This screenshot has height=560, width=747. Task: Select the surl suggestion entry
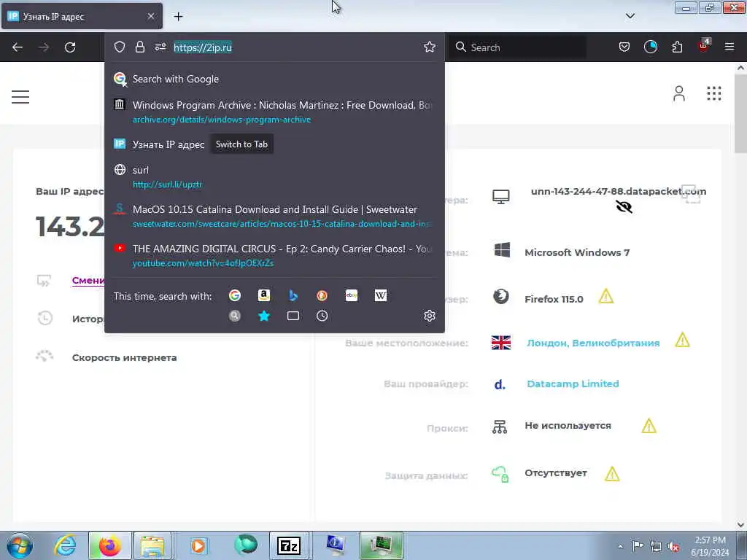coord(274,176)
